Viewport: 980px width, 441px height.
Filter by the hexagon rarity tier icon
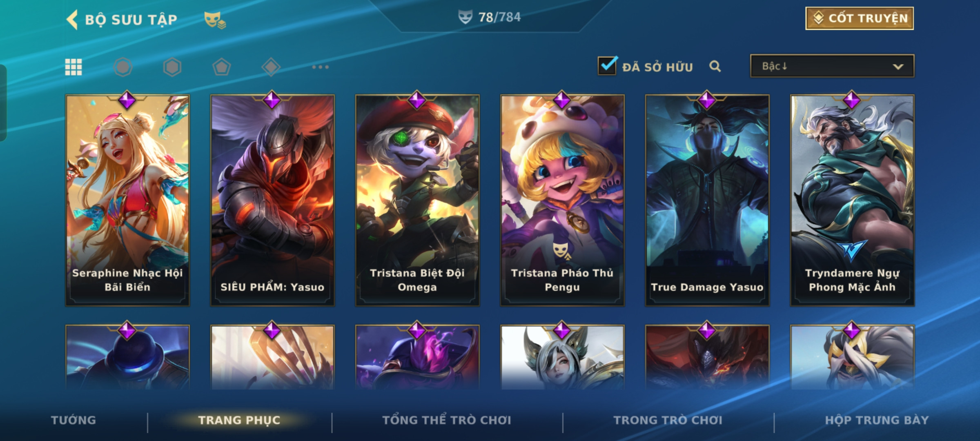point(172,67)
